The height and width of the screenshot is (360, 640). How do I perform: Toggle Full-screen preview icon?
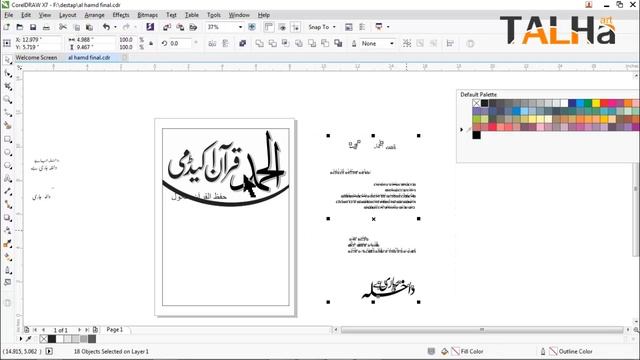tap(252, 27)
